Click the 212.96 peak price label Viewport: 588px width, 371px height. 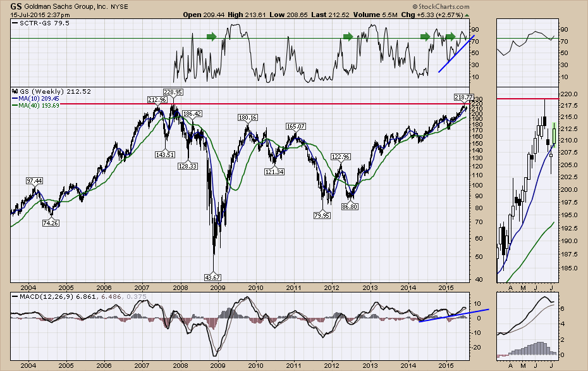pyautogui.click(x=157, y=99)
